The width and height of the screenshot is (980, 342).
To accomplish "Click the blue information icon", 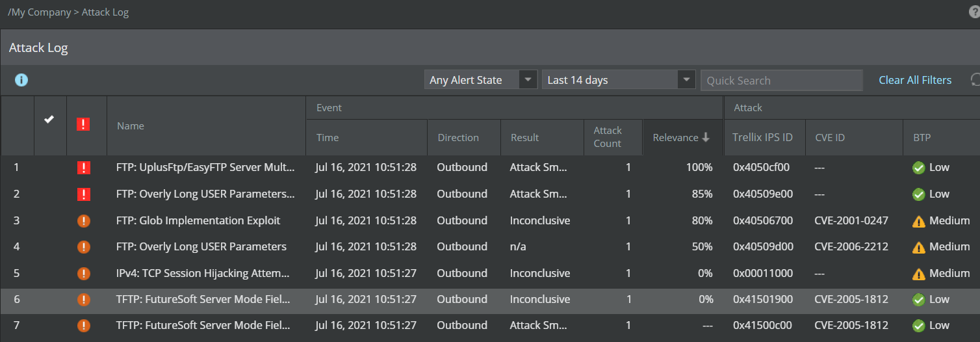I will [21, 80].
